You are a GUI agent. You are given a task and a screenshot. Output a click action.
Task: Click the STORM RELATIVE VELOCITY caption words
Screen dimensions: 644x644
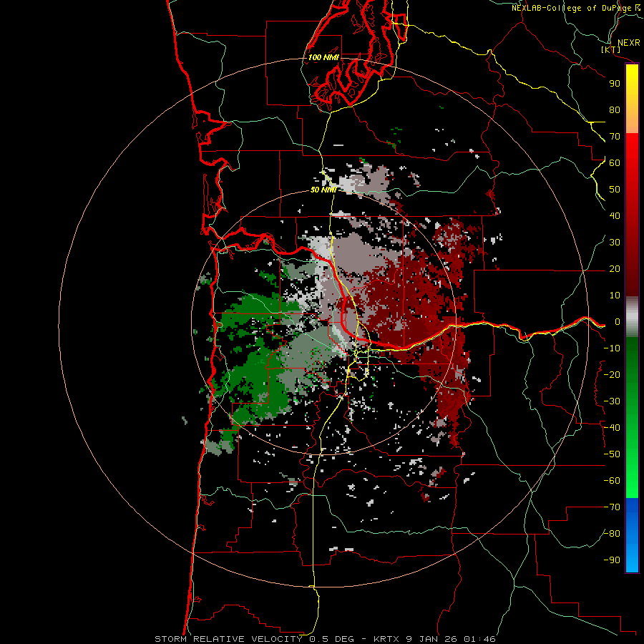coord(228,639)
